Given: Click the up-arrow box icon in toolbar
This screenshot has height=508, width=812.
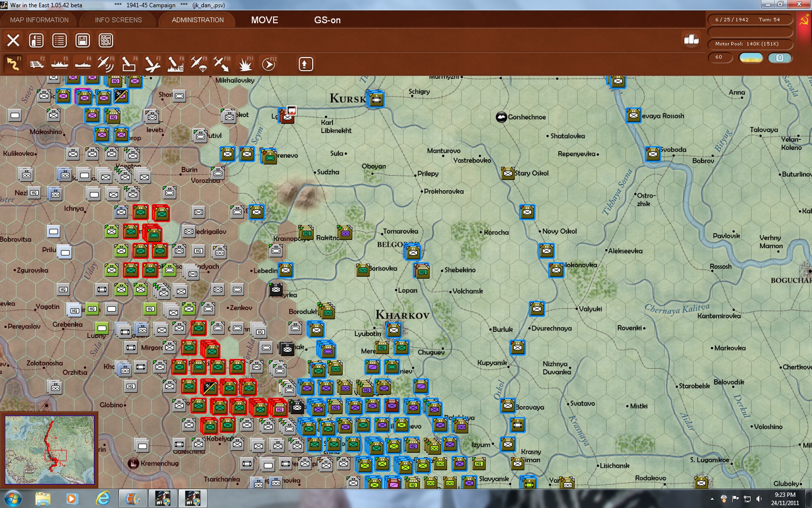Looking at the screenshot, I should [x=305, y=64].
